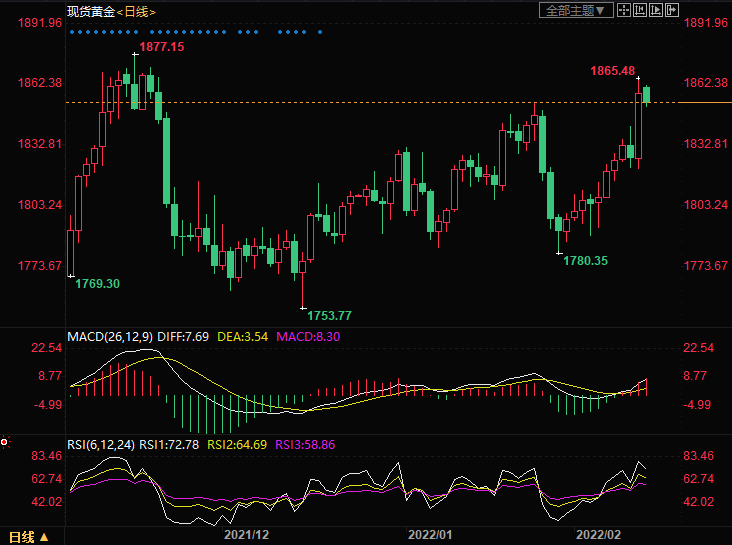
Task: Click the crosshair cursor icon in top toolbar
Action: click(624, 10)
